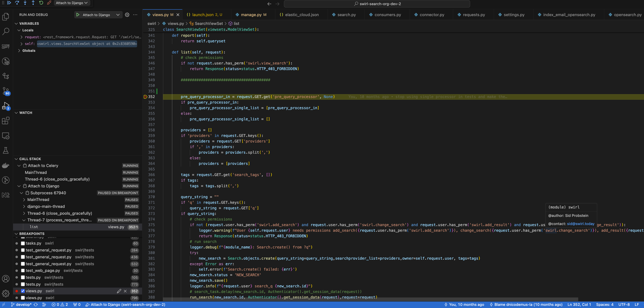644x308 pixels.
Task: Open the Explorer view in activity bar
Action: (x=6, y=17)
